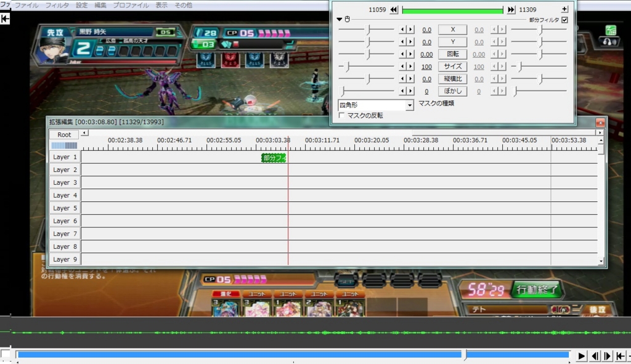The image size is (631, 364).
Task: Click the go-to-start icon under the ファイル menu
Action: pyautogui.click(x=5, y=18)
